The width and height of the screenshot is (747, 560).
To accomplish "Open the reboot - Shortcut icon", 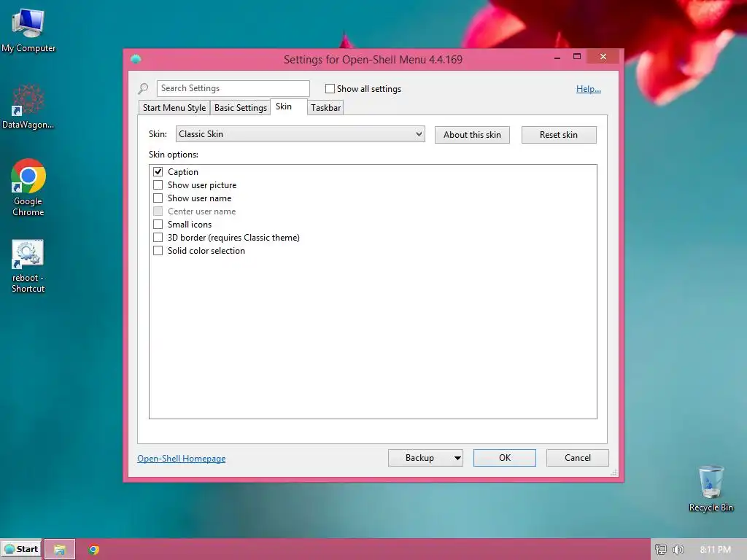I will click(28, 265).
